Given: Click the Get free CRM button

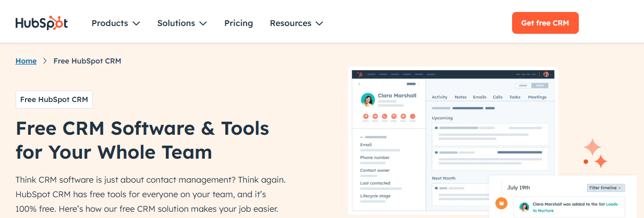Looking at the screenshot, I should 545,23.
